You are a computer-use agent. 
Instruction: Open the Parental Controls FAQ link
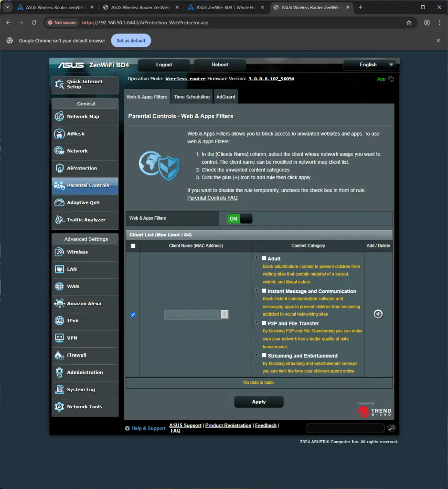click(213, 198)
